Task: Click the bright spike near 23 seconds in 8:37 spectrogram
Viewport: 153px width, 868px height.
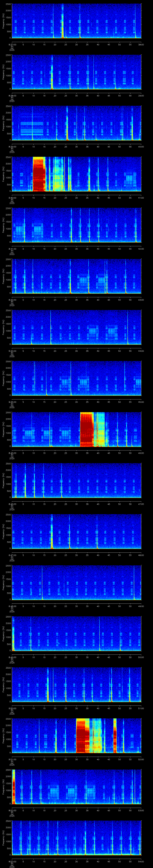Action: [x=63, y=21]
